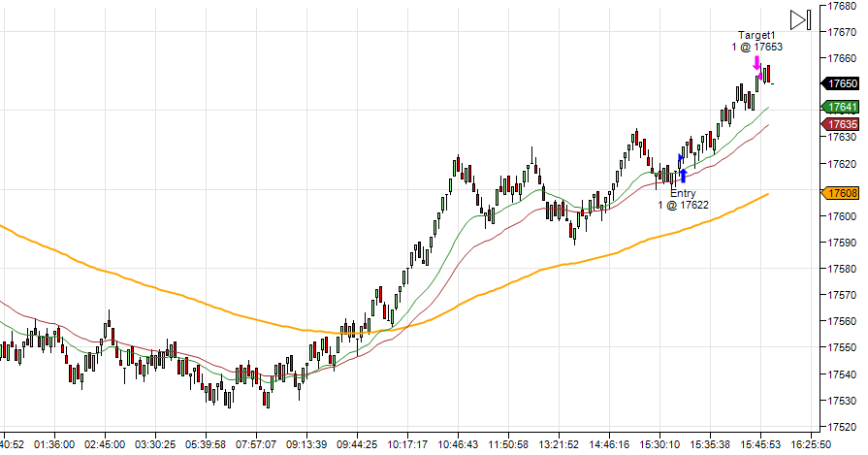Select the '1 @ 17653' fill text

point(756,47)
